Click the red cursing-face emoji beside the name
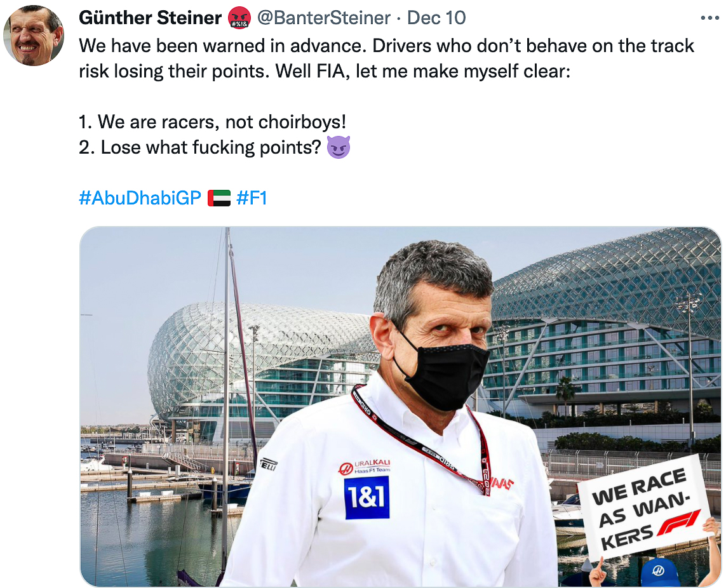The height and width of the screenshot is (588, 726). [239, 18]
